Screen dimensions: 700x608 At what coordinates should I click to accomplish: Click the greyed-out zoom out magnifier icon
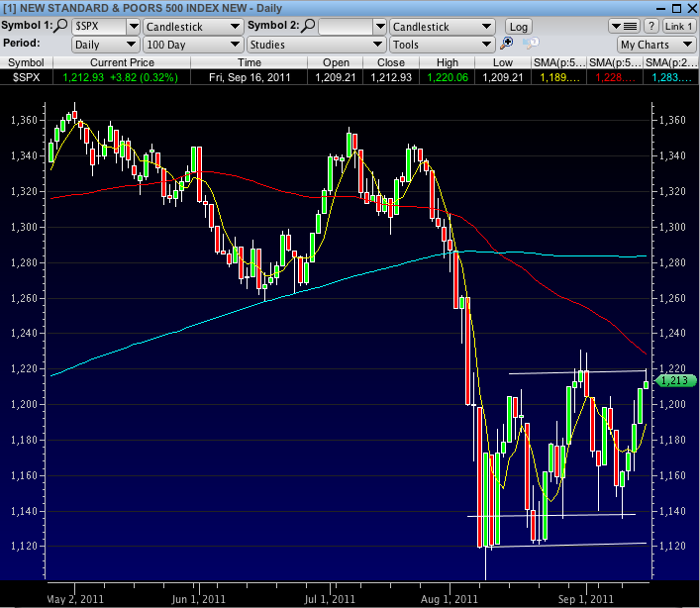[529, 44]
